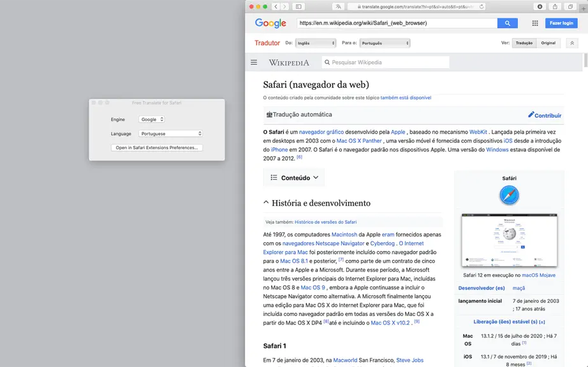Switch view to Tradução
Viewport: 588px width, 367px height.
coord(524,43)
